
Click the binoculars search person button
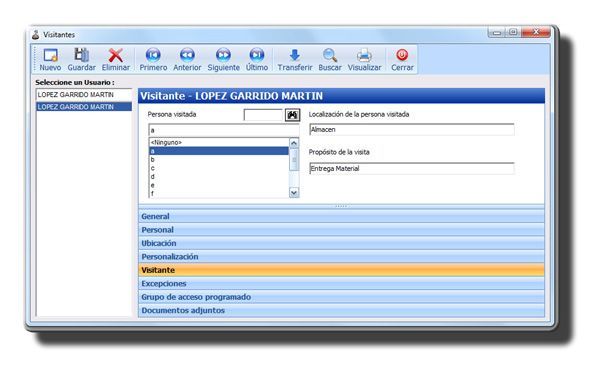click(x=292, y=115)
